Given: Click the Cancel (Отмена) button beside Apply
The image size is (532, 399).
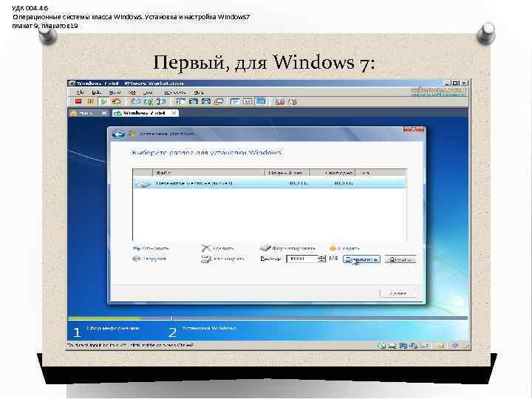Looking at the screenshot, I should (400, 259).
